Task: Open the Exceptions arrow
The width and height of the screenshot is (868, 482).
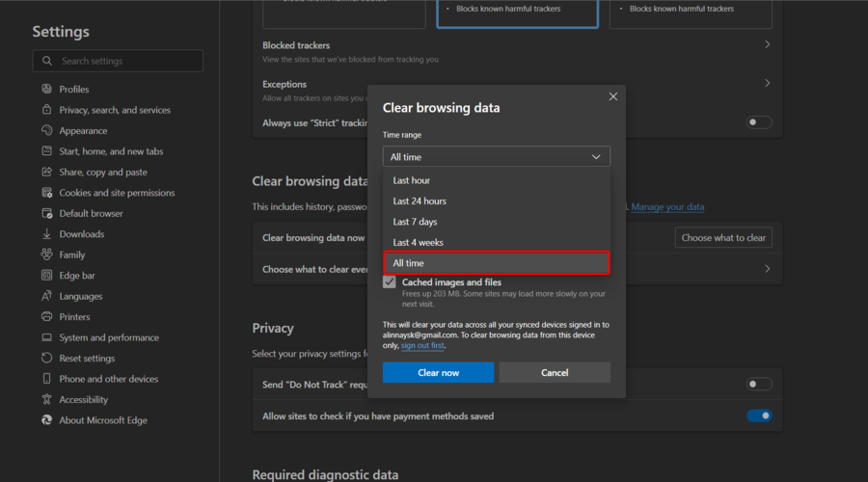Action: 767,84
